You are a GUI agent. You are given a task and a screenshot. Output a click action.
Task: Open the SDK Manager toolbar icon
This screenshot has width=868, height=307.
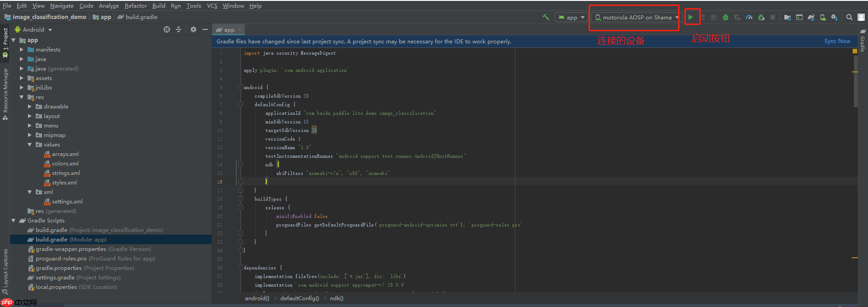(x=835, y=17)
